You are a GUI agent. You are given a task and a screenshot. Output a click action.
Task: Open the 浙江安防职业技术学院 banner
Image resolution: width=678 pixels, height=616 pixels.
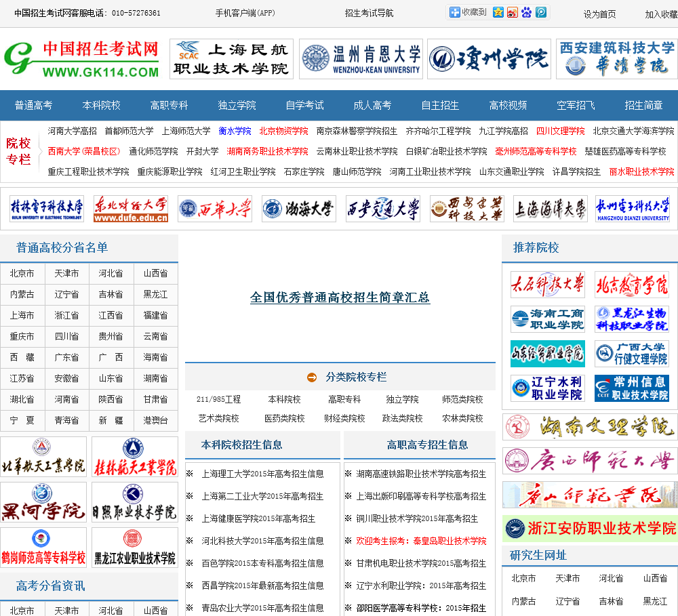click(590, 529)
